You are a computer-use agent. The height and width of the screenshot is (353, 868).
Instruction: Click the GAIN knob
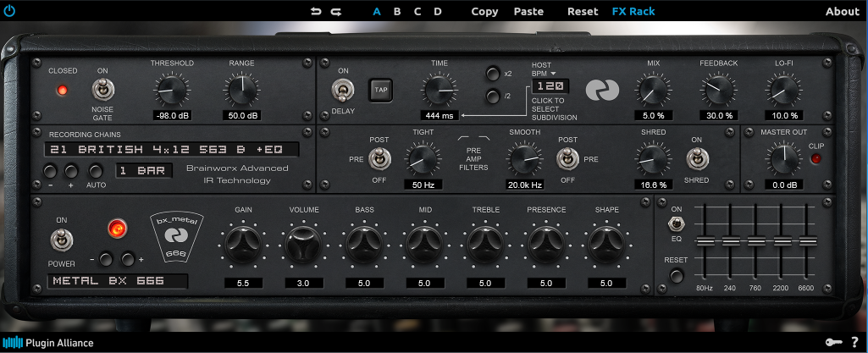242,244
